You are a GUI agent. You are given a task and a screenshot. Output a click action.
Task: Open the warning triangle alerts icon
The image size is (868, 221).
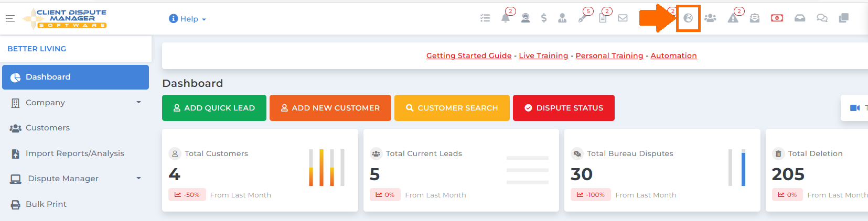click(733, 18)
